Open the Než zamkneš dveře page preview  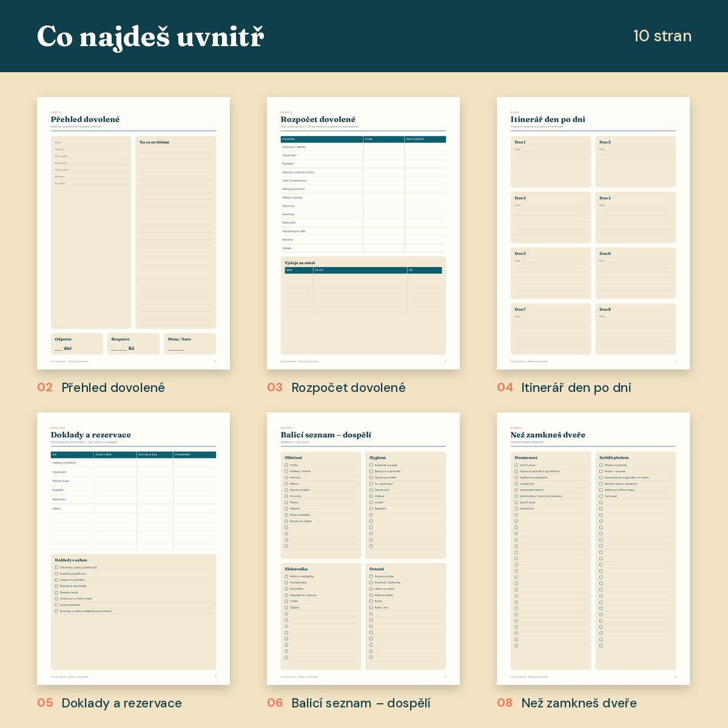[x=593, y=548]
